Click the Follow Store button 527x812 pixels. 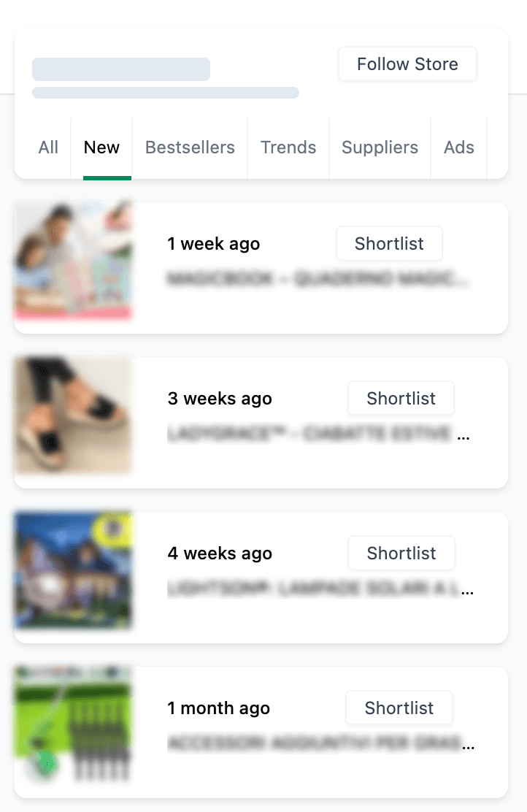tap(407, 64)
